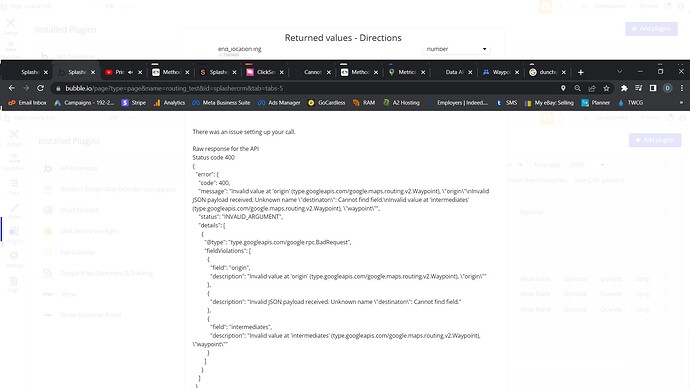Click the 'Returned values - Directions' heading
The height and width of the screenshot is (388, 690).
pyautogui.click(x=343, y=38)
